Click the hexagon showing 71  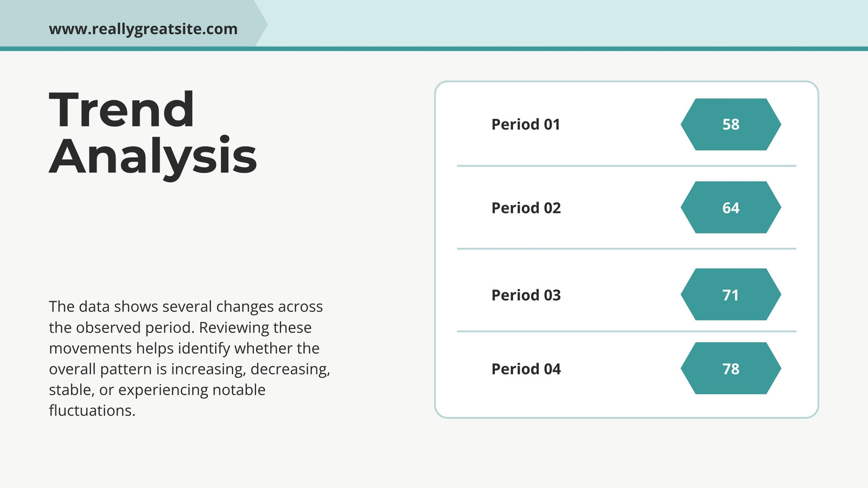point(731,294)
